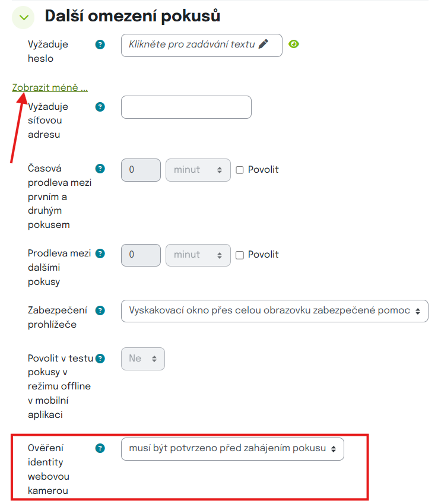This screenshot has height=504, width=438.
Task: Open Ověření identity webovou kamerou dropdown
Action: tap(232, 448)
